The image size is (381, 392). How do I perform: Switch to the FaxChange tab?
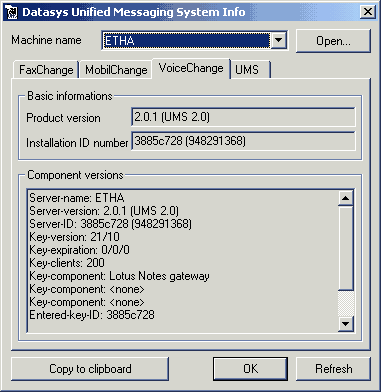pos(46,70)
